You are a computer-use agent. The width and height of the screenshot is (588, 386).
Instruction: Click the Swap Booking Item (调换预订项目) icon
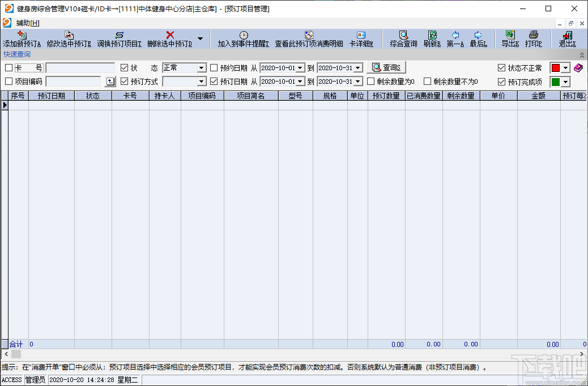pos(120,35)
